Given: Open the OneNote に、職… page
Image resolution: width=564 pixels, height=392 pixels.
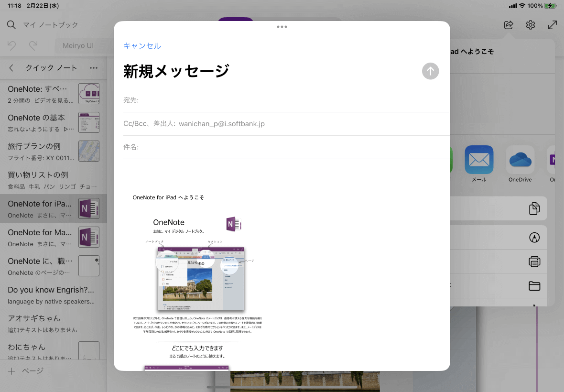Looking at the screenshot, I should point(53,266).
